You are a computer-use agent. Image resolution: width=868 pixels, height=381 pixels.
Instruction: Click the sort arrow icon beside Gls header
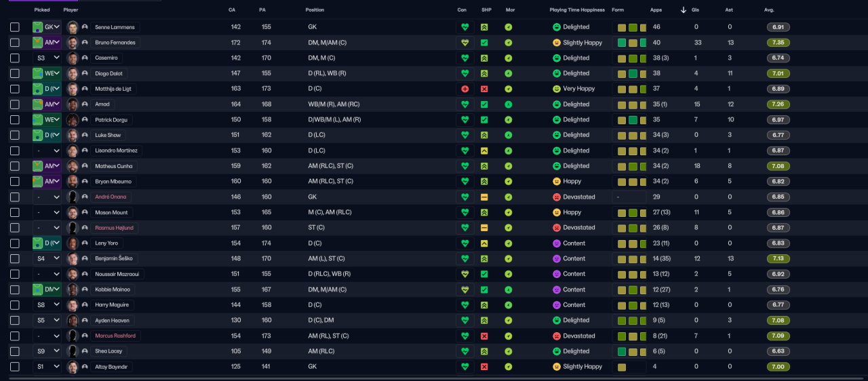684,10
